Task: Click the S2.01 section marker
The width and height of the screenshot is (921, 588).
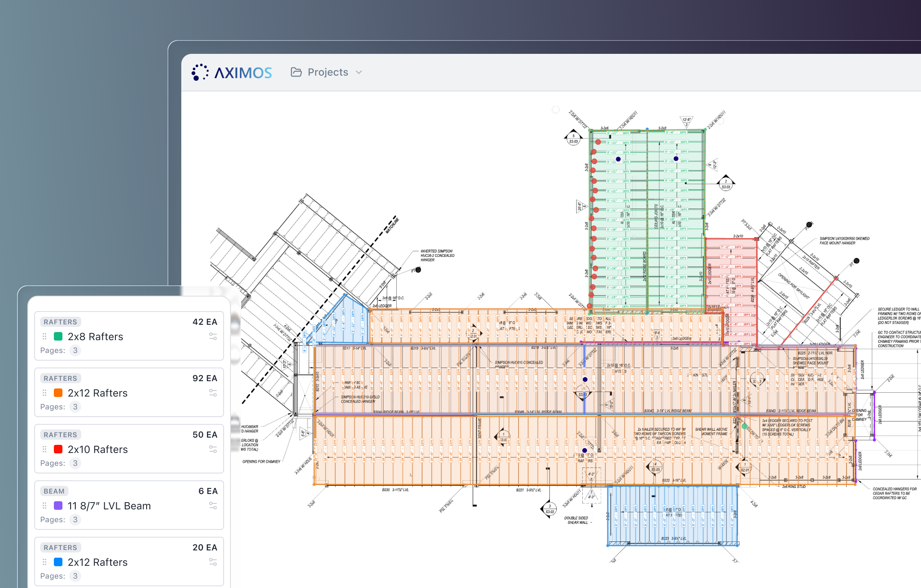Action: coord(744,467)
